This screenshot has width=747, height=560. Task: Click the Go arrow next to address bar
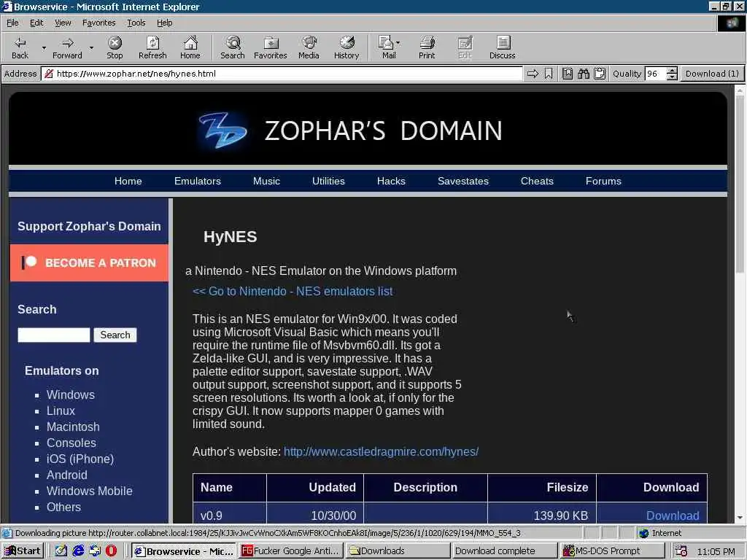pos(533,74)
